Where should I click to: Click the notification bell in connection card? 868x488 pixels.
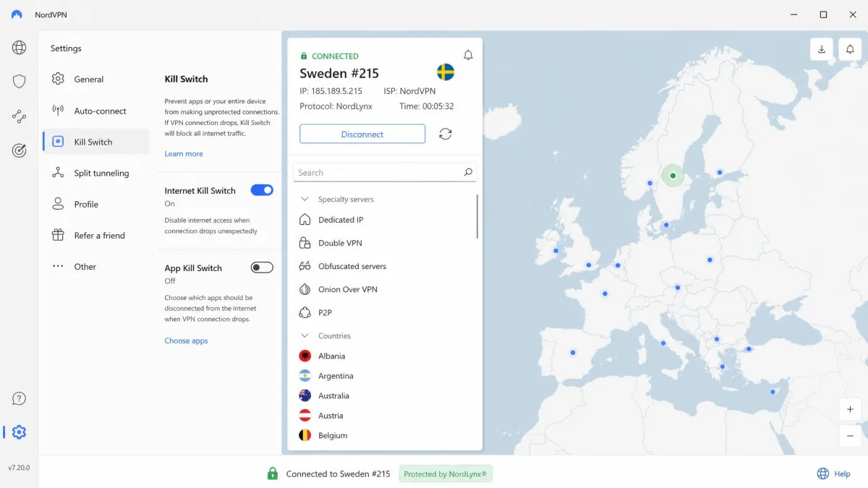[x=468, y=55]
